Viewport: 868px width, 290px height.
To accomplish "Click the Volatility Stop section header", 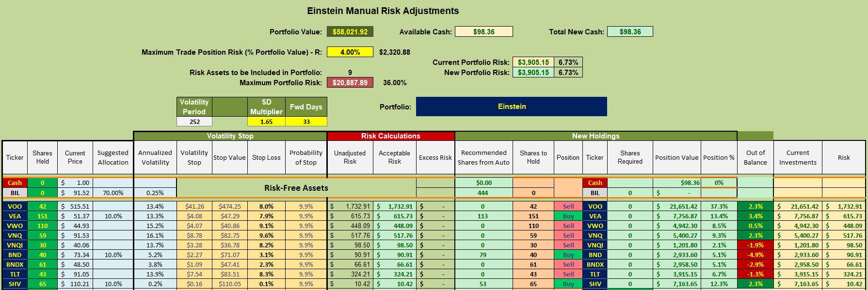I will coord(230,136).
